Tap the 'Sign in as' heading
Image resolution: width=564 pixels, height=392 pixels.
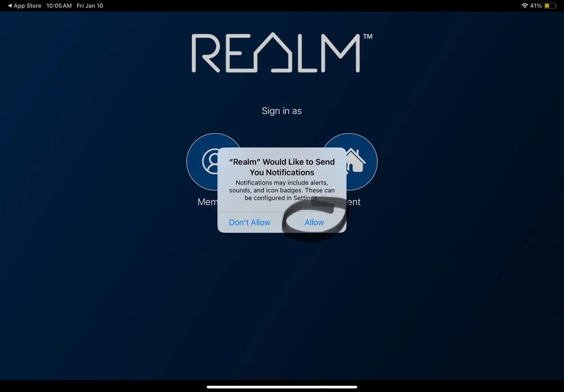click(x=281, y=111)
